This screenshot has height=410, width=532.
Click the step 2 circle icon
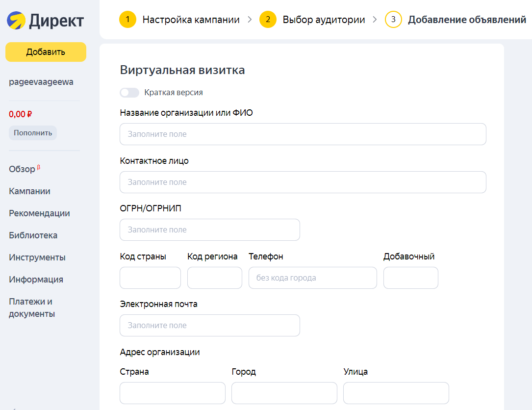[268, 19]
